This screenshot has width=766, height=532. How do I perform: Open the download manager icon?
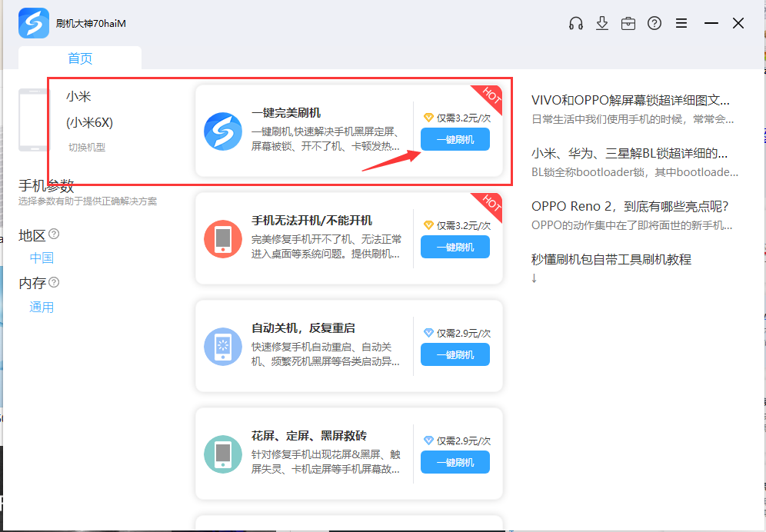point(602,23)
